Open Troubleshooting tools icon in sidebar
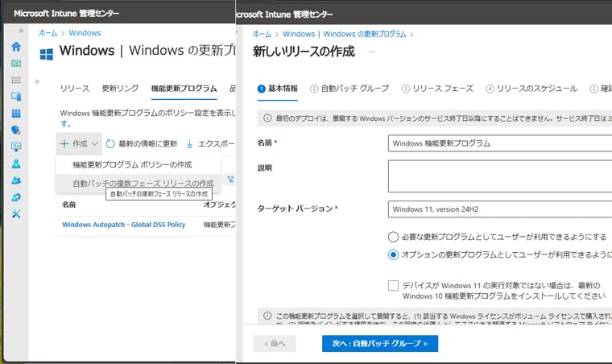The image size is (612, 364). tap(16, 213)
